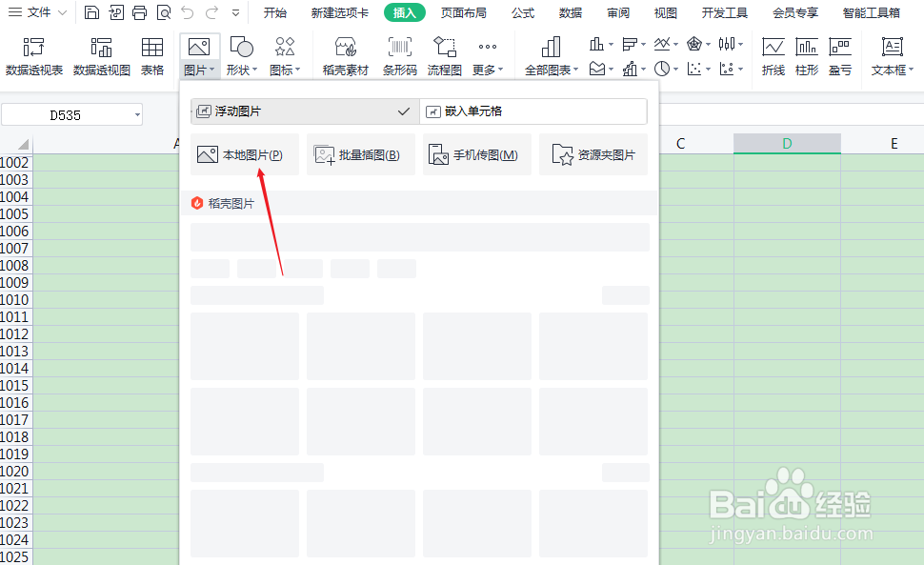Switch to the 数据 Data tab
The width and height of the screenshot is (924, 565).
tap(571, 12)
